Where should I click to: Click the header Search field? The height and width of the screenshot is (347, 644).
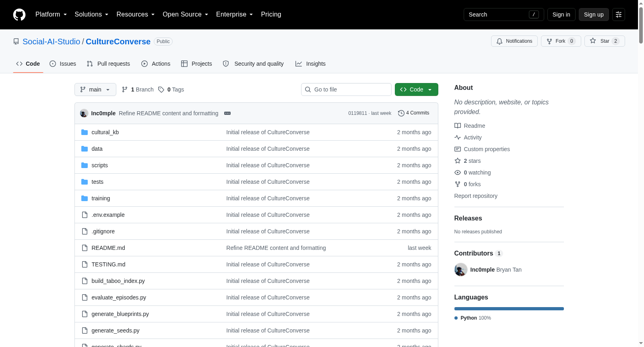[504, 15]
